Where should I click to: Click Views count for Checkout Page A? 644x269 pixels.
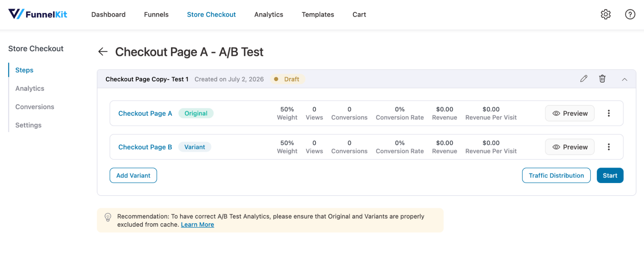coord(314,113)
